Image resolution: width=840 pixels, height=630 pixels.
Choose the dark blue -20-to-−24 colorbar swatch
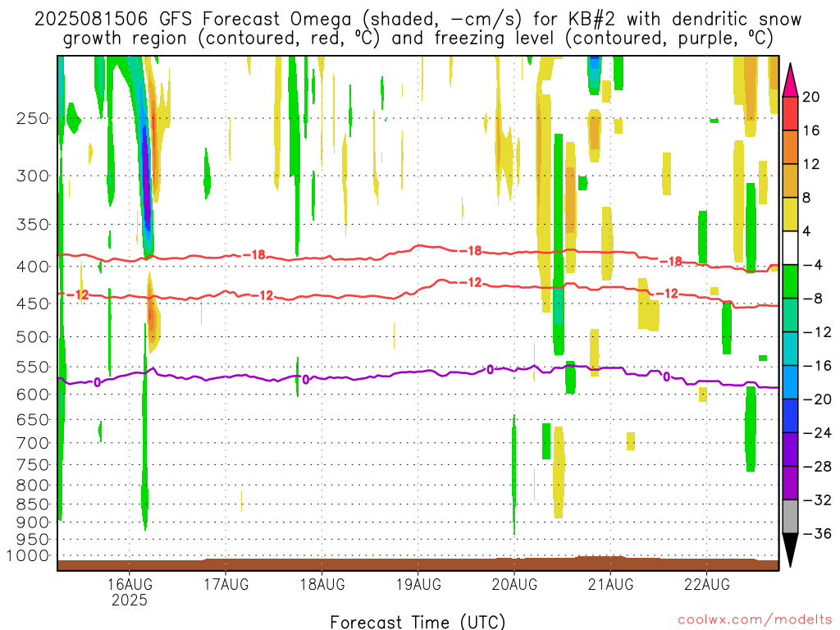click(x=790, y=416)
